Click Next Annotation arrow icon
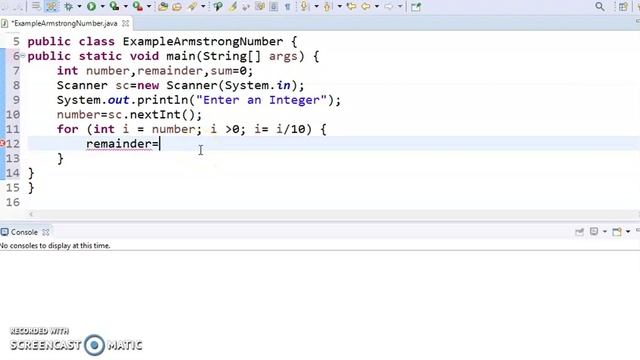This screenshot has width=640, height=360. click(x=304, y=7)
